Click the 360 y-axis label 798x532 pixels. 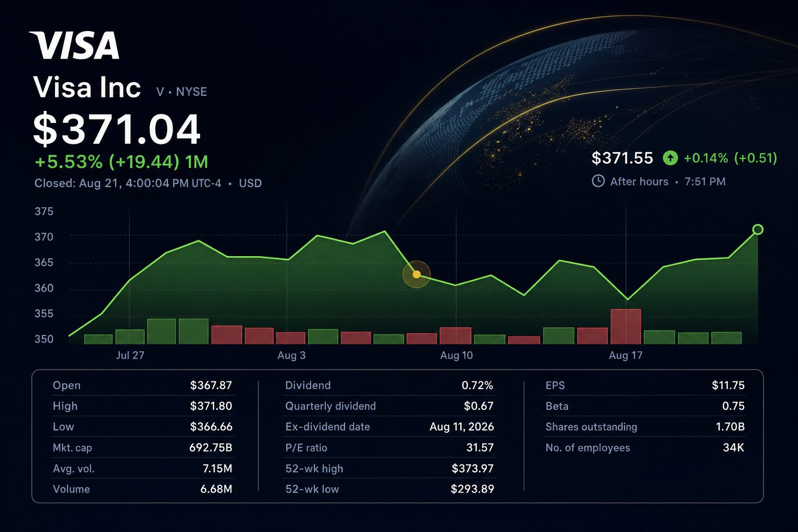click(x=44, y=288)
